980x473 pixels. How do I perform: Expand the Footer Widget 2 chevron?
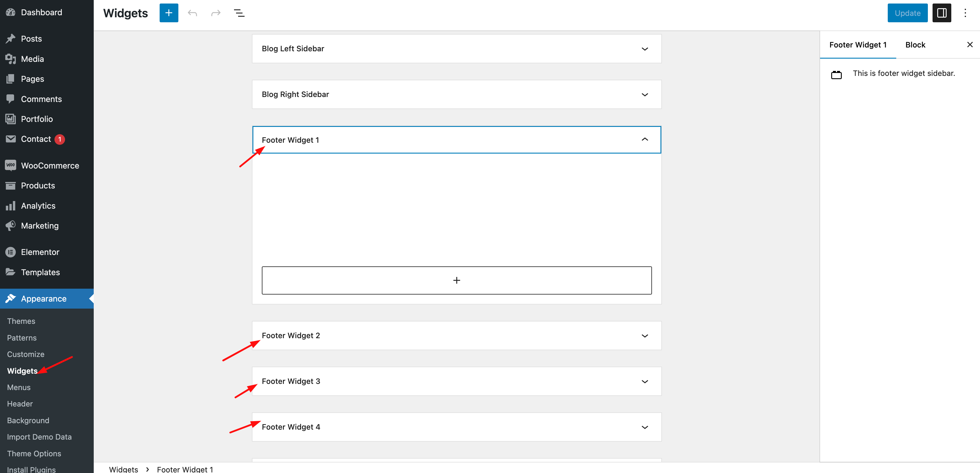[x=644, y=336]
